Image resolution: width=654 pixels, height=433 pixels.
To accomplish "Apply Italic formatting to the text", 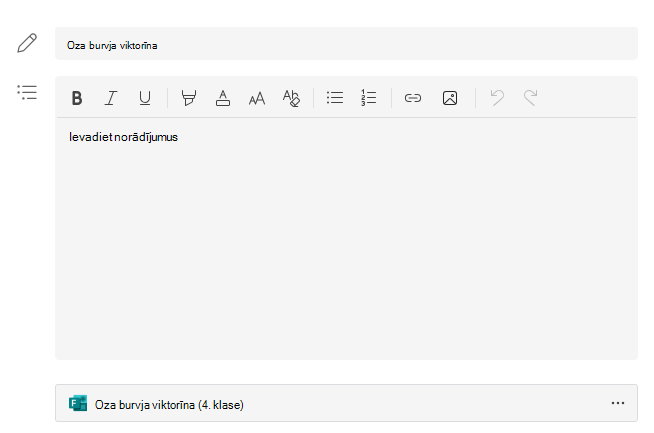I will (x=111, y=98).
